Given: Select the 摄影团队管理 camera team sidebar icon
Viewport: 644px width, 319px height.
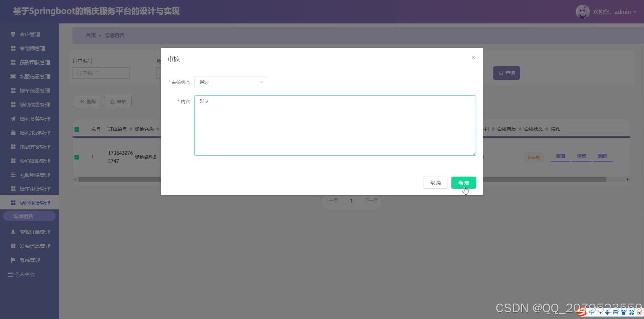Looking at the screenshot, I should coord(13,62).
